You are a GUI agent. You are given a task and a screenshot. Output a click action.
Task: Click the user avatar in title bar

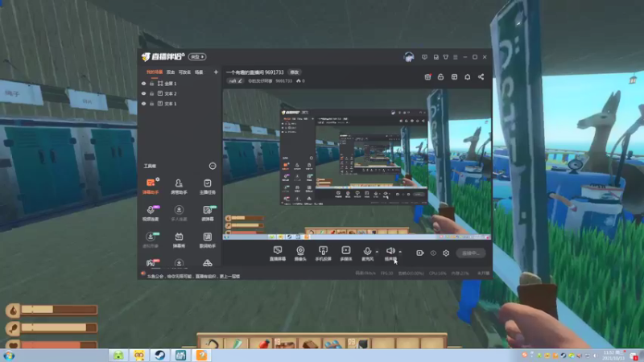tap(409, 57)
